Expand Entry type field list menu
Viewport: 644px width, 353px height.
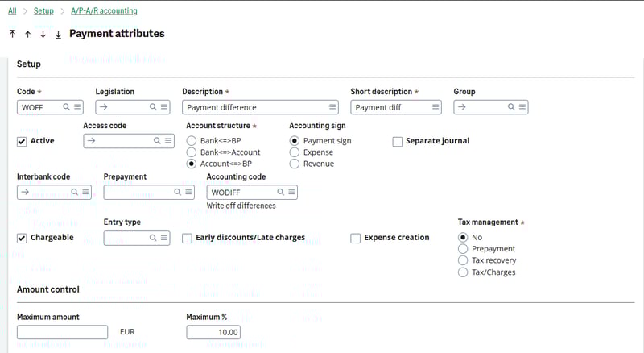pyautogui.click(x=164, y=238)
